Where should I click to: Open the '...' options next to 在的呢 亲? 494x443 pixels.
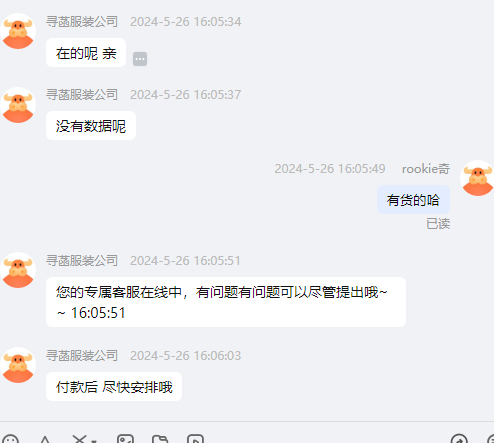click(x=140, y=59)
